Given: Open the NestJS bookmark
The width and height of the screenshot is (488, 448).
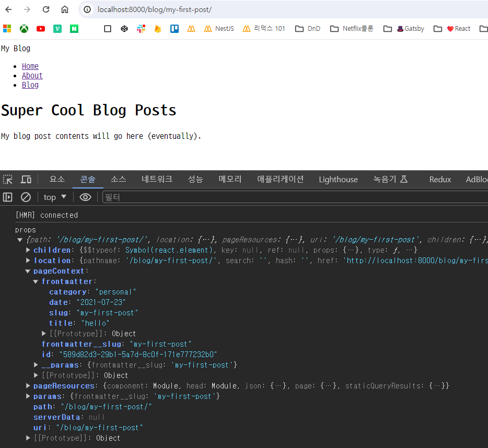Looking at the screenshot, I should 219,29.
